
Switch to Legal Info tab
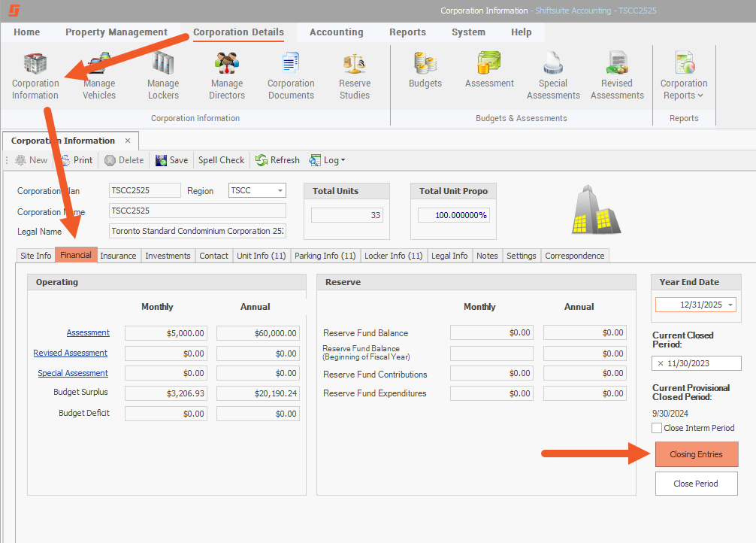click(x=449, y=256)
